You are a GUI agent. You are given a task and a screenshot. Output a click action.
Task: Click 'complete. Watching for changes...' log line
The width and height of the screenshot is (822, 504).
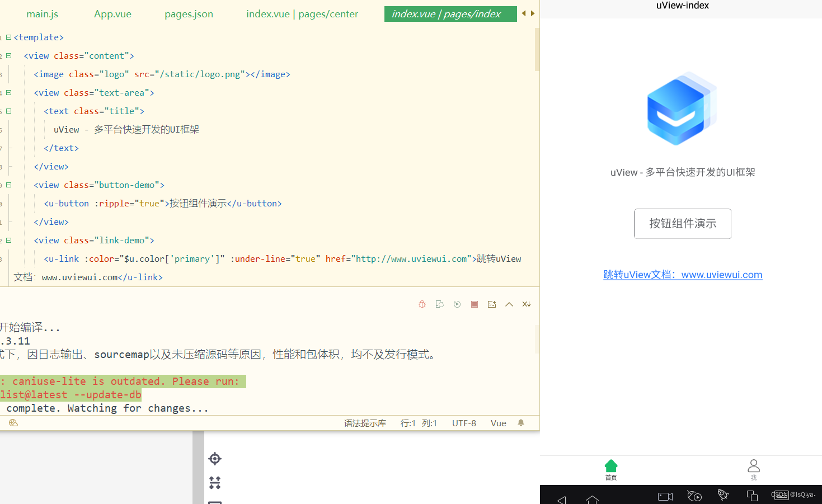coord(107,408)
